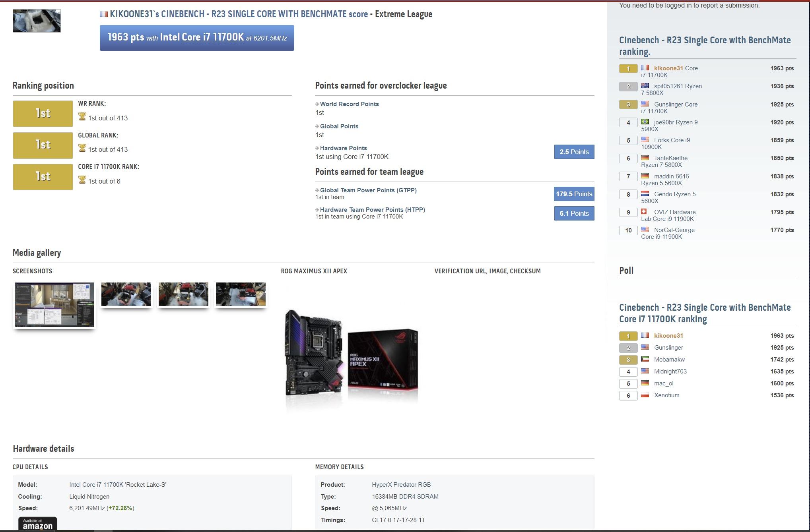
Task: Open the World Record Points link
Action: pos(350,104)
